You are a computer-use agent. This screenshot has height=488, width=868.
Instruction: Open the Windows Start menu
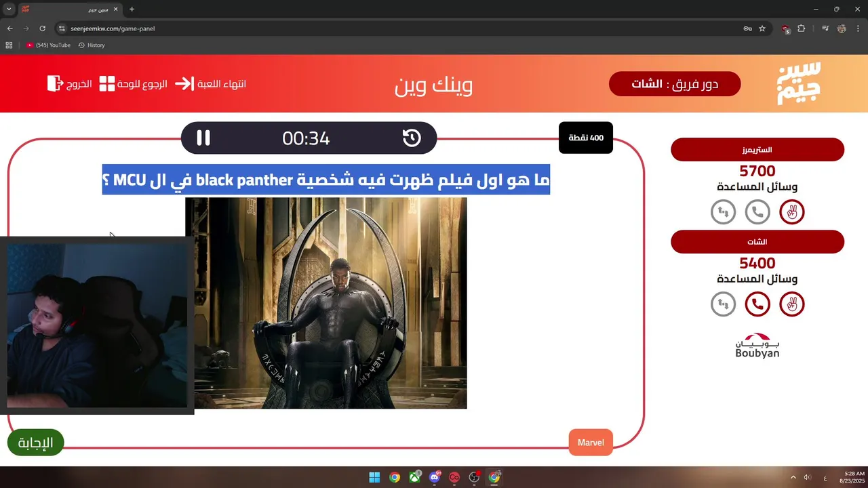click(x=374, y=477)
